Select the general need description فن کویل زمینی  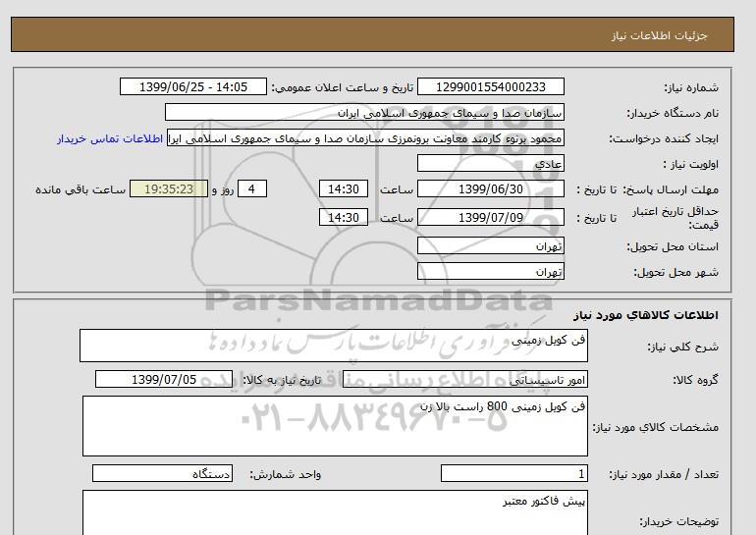click(334, 347)
